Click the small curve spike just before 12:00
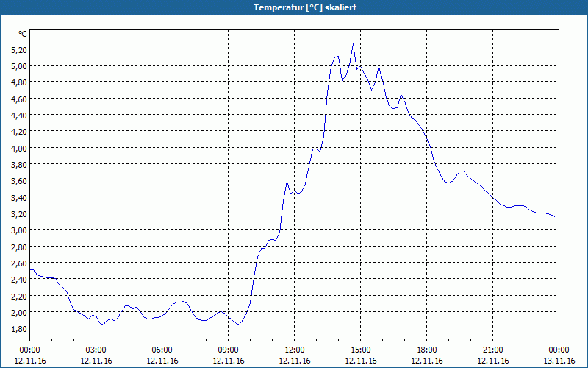 (x=287, y=182)
